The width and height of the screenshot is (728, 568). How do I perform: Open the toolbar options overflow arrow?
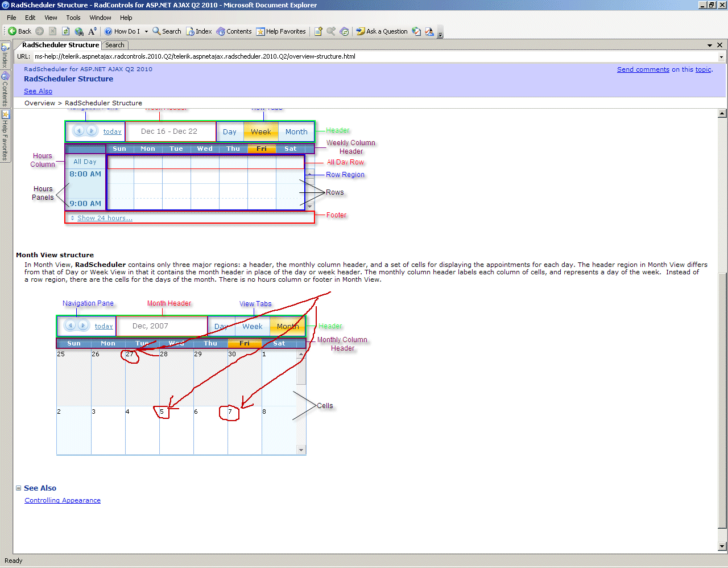click(440, 33)
